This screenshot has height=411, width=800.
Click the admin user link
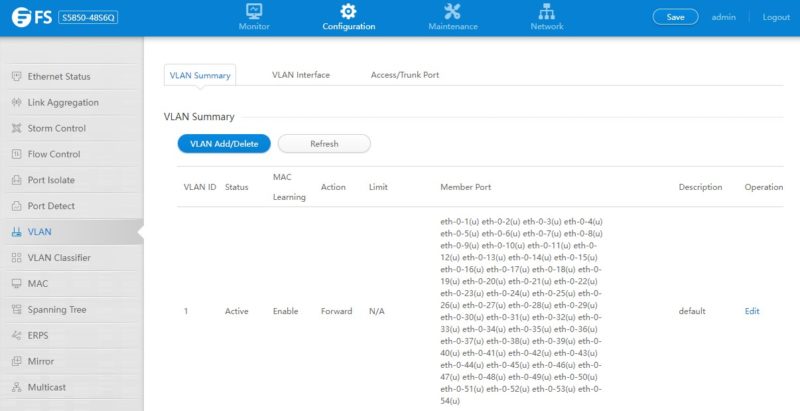[x=723, y=17]
